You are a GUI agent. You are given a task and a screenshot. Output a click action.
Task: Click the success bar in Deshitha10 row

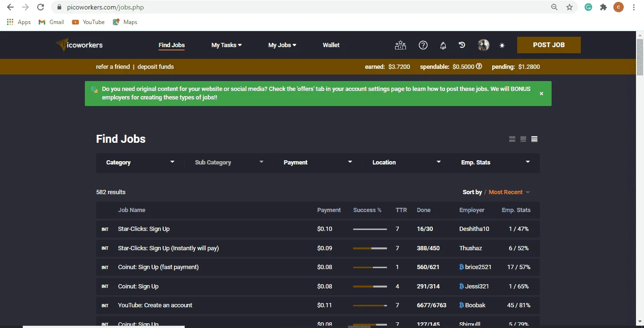click(x=370, y=229)
